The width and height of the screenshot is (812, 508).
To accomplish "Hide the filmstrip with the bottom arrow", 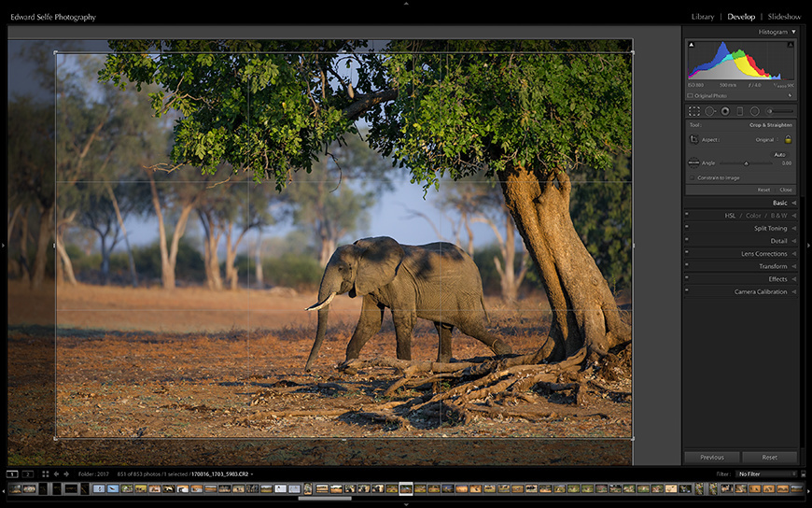I will coord(406,504).
